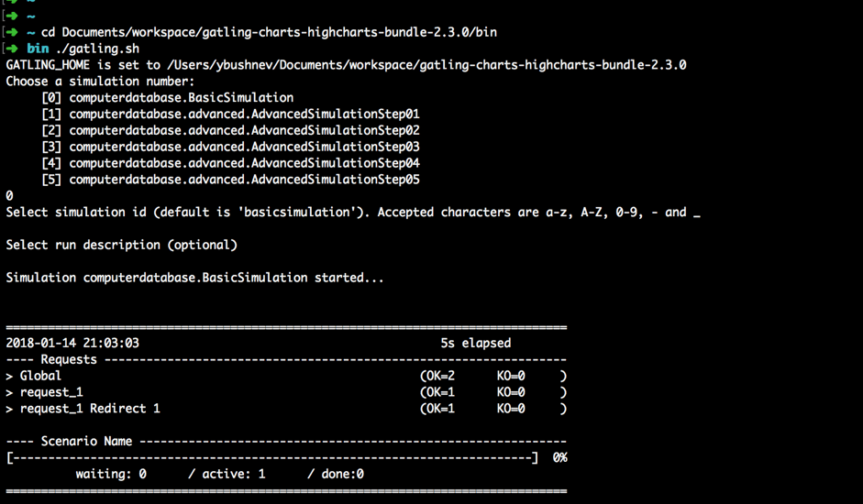Click option [4] AdvancedSimulationStep04
863x504 pixels.
click(x=230, y=163)
